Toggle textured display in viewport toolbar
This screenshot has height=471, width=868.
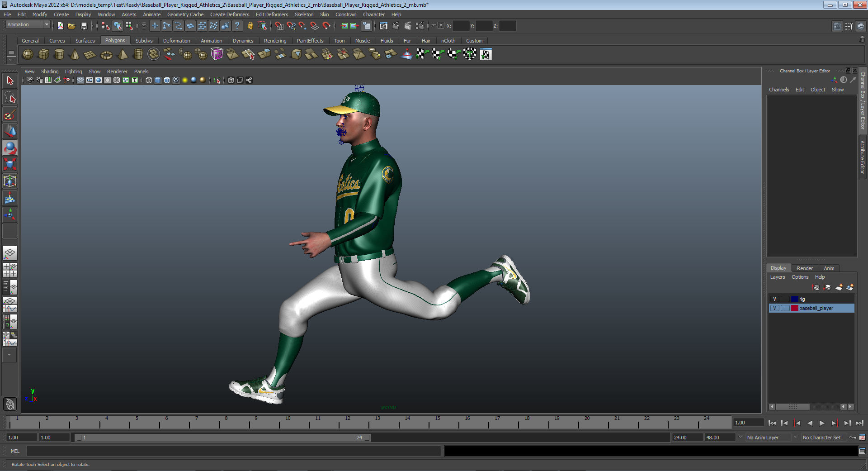176,80
